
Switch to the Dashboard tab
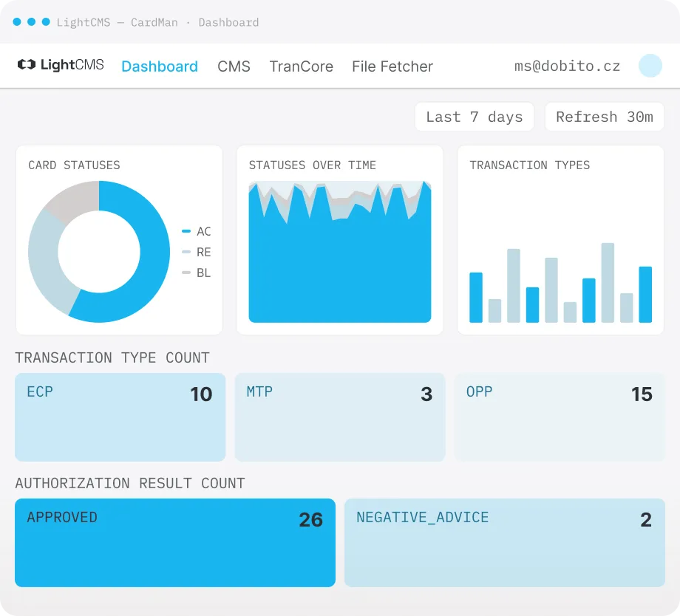[x=160, y=66]
